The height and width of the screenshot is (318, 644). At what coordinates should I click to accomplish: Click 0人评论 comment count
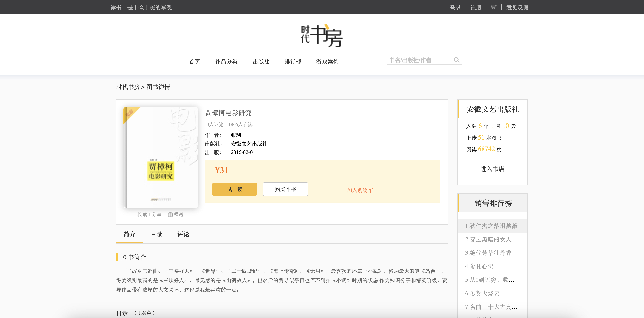tap(215, 124)
